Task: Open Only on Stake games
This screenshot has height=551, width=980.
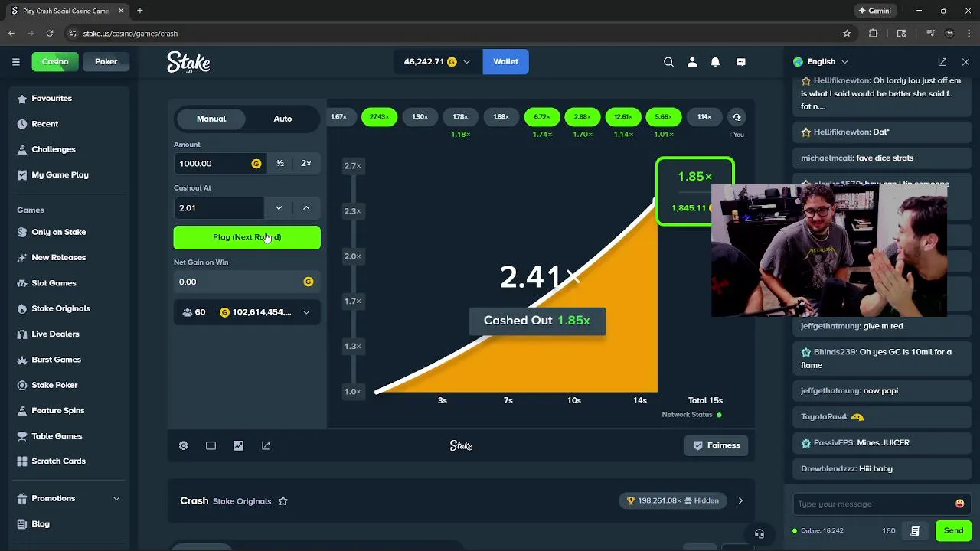Action: click(x=58, y=233)
